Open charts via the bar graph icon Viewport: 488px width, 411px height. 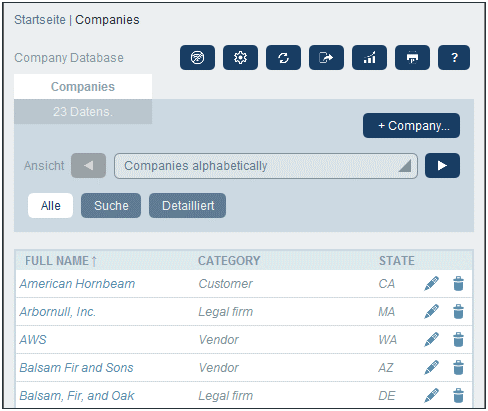pyautogui.click(x=369, y=58)
